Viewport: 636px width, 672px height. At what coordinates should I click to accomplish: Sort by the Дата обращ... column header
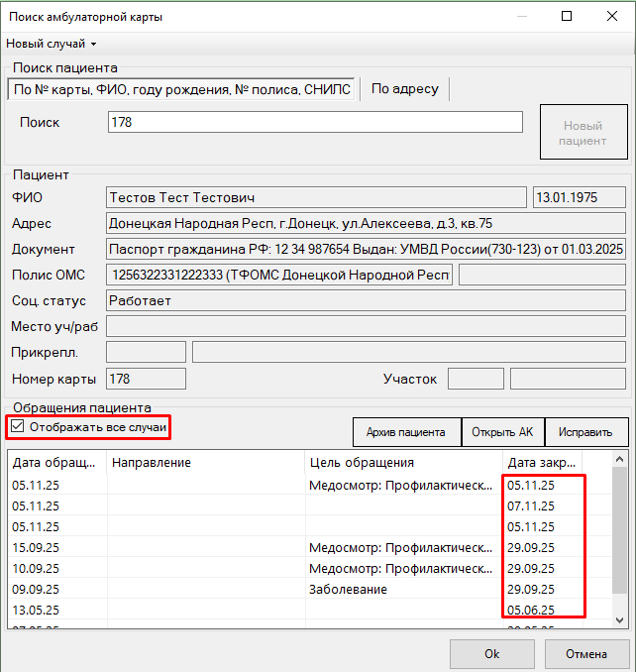click(56, 463)
